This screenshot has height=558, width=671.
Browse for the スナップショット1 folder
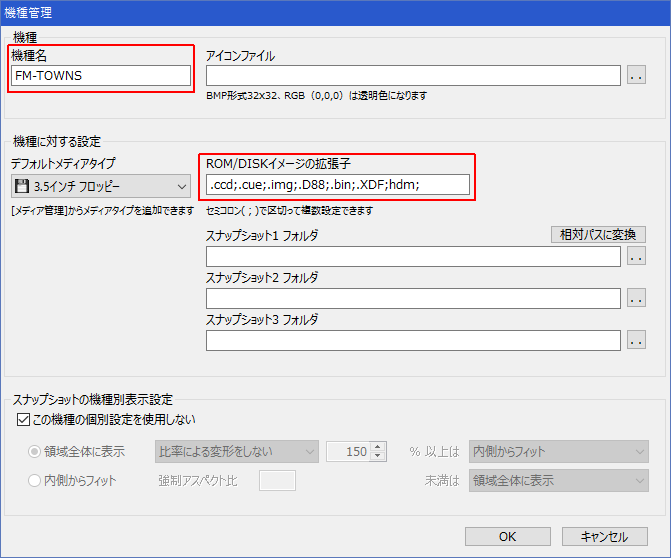tap(636, 256)
